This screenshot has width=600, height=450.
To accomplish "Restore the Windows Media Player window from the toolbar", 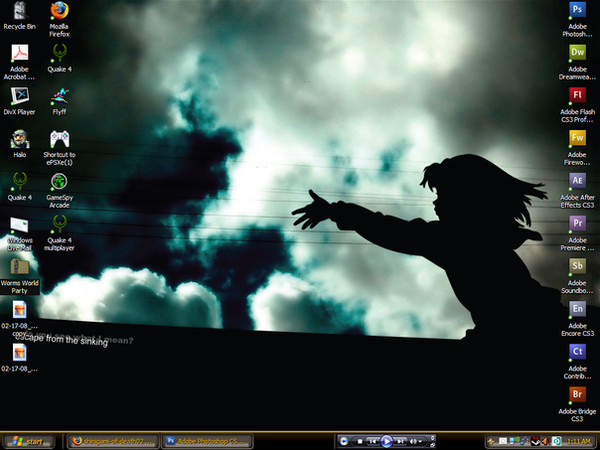I will (x=432, y=445).
